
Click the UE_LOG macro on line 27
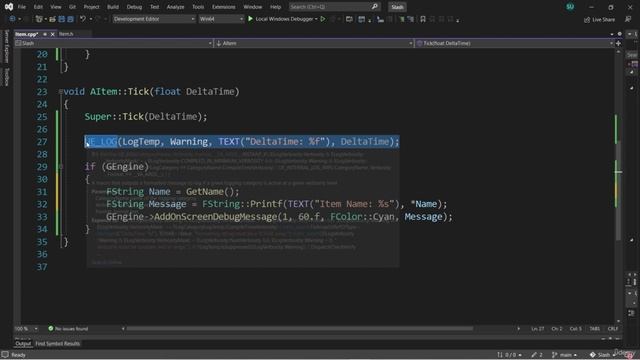(x=101, y=142)
